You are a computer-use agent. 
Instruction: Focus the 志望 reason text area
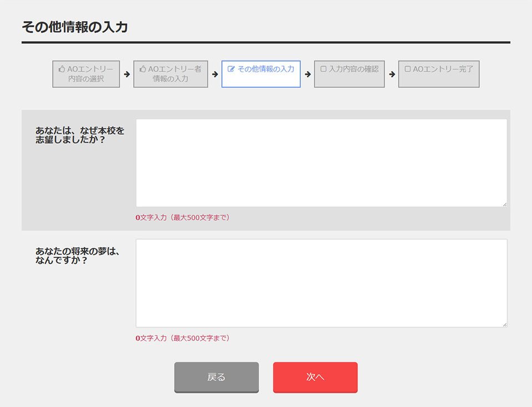tap(321, 163)
